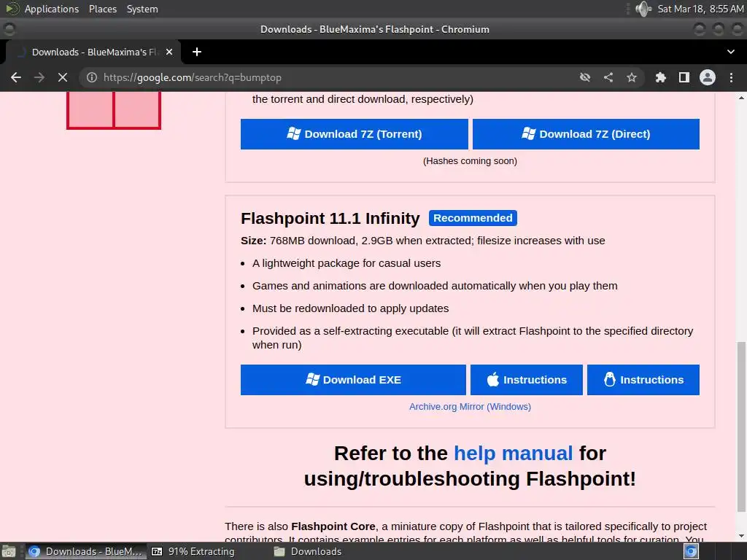
Task: Click the Recommended badge
Action: coord(473,217)
